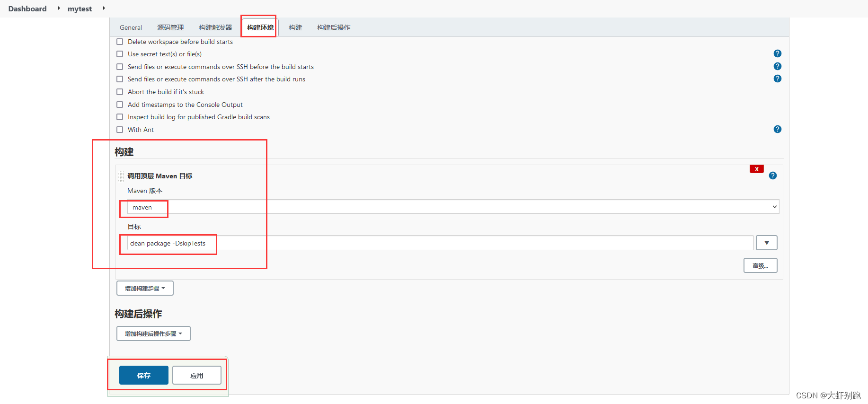Expand the goals field with the down arrow button
Image resolution: width=868 pixels, height=404 pixels.
(766, 243)
